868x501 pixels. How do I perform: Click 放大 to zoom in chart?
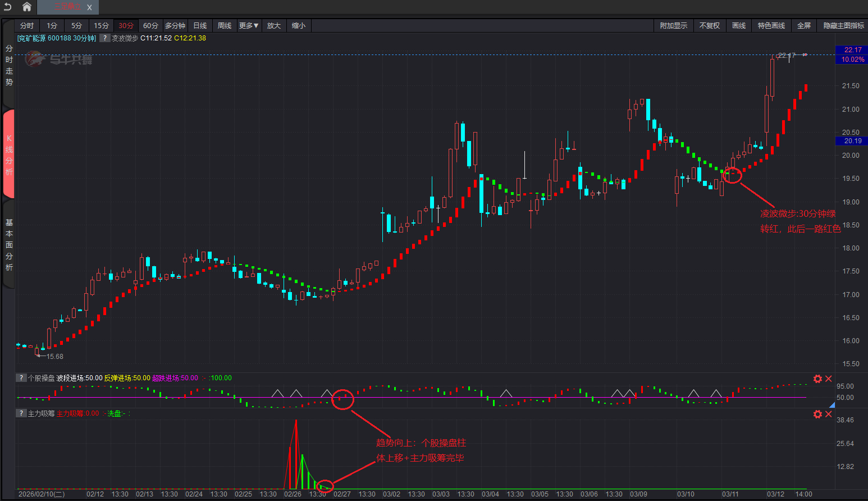pyautogui.click(x=273, y=26)
